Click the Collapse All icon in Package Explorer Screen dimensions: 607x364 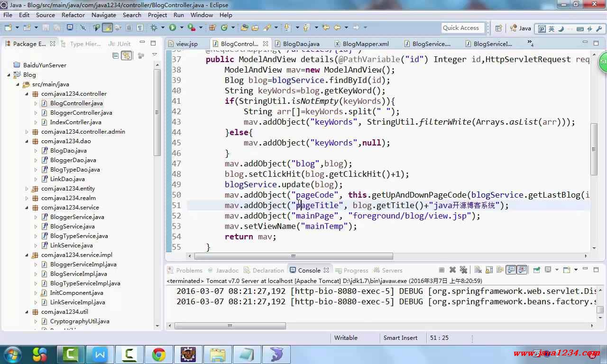[x=115, y=55]
